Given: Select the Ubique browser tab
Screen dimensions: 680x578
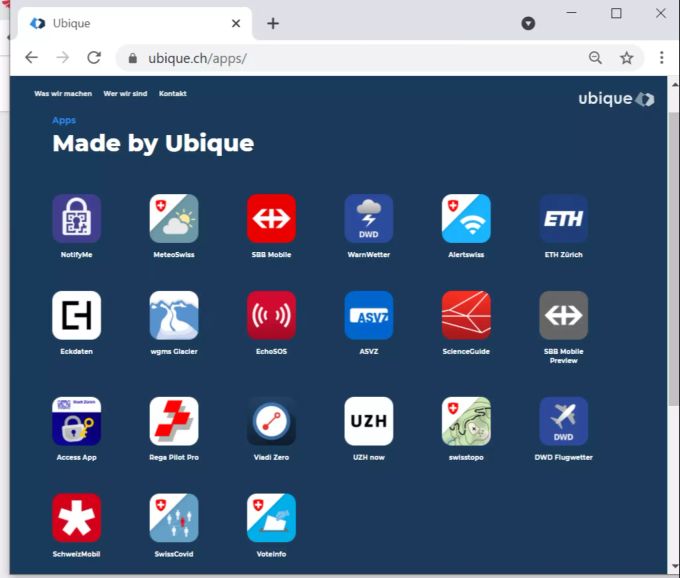Looking at the screenshot, I should tap(134, 23).
